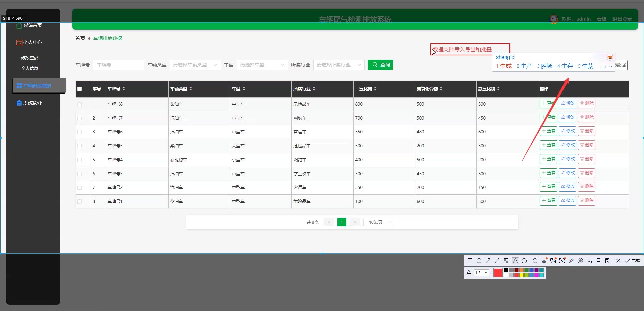Screen dimensions: 644x311
Task: Open the 车型 filter dropdown
Action: pyautogui.click(x=262, y=65)
